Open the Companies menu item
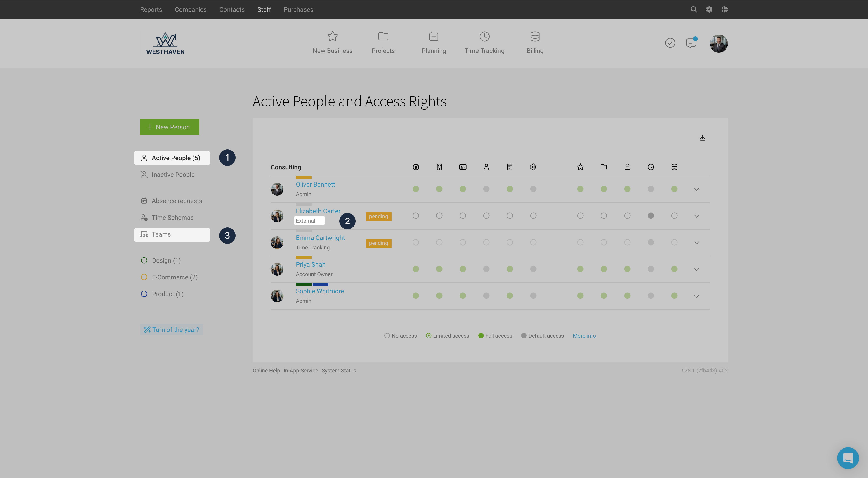Screen dimensions: 868x478 click(x=190, y=9)
